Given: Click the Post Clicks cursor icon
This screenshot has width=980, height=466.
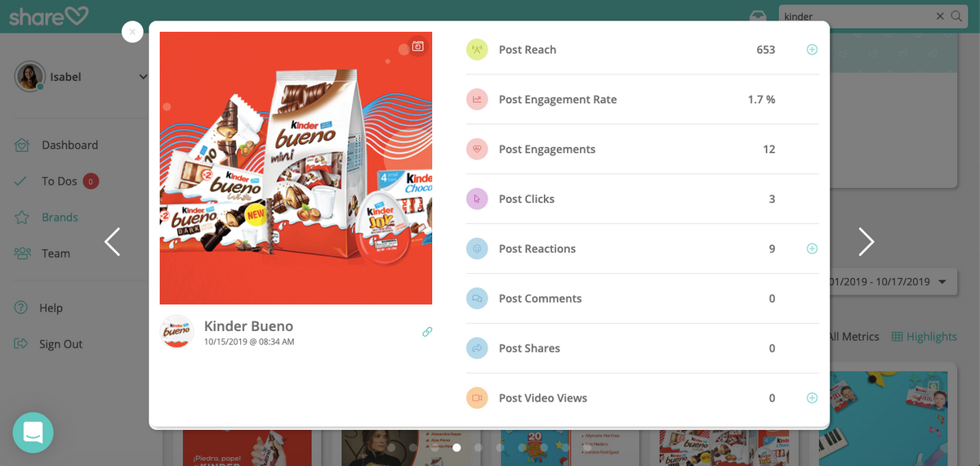Looking at the screenshot, I should click(x=477, y=199).
